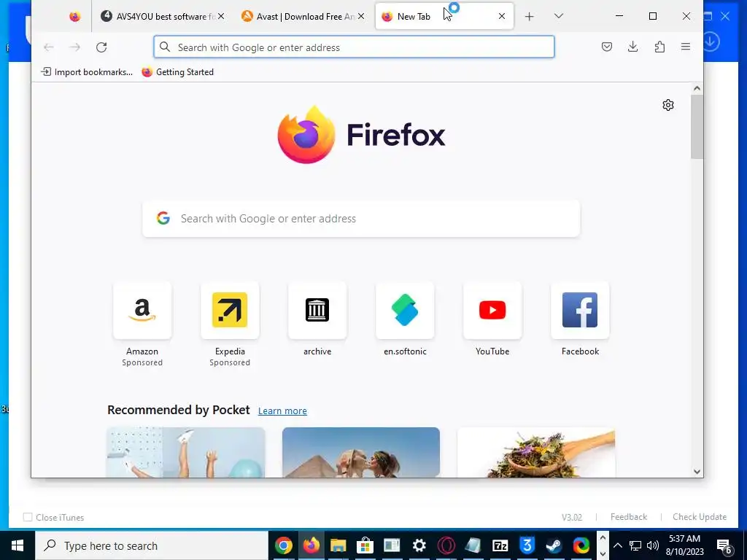
Task: Click the taskbar search box
Action: (x=152, y=545)
